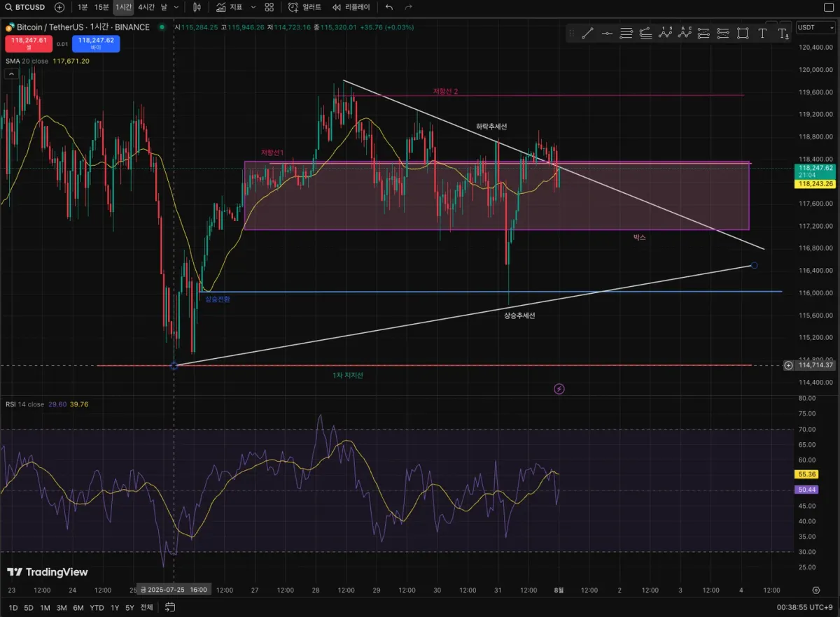
Task: Click the blue buy price button 118,247.62
Action: pyautogui.click(x=96, y=43)
